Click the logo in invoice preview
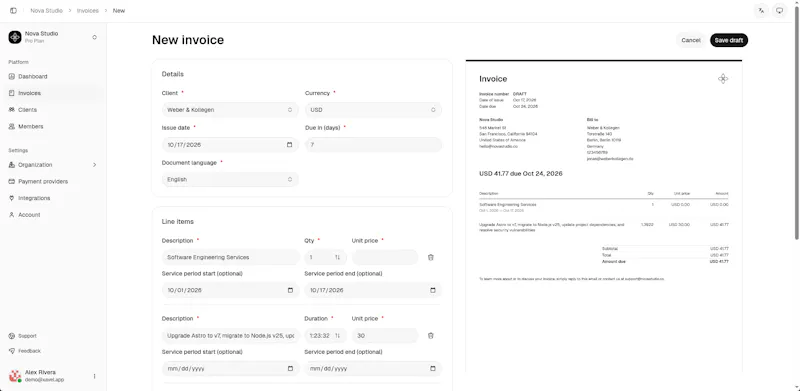The width and height of the screenshot is (800, 391). (x=723, y=79)
